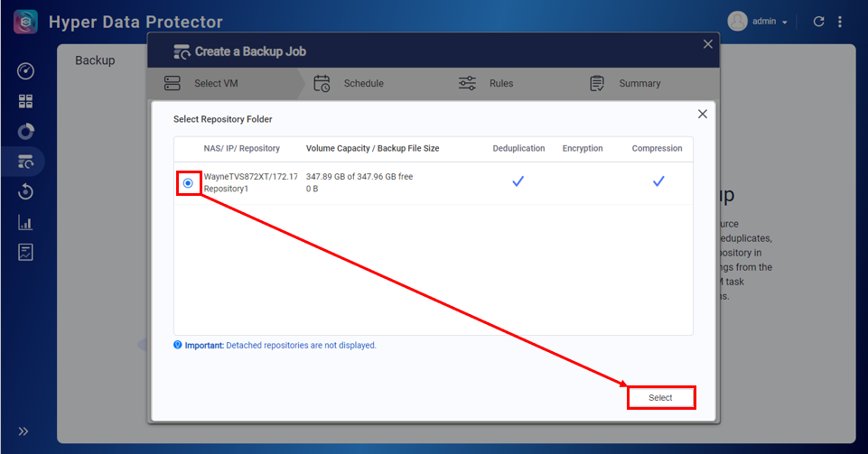Click the refresh icon in top bar
Image resolution: width=868 pixels, height=454 pixels.
[818, 22]
